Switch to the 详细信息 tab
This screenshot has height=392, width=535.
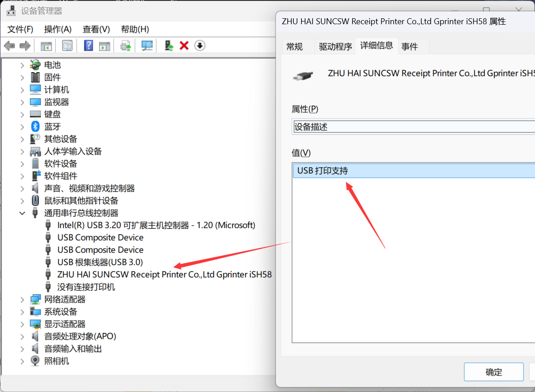376,45
